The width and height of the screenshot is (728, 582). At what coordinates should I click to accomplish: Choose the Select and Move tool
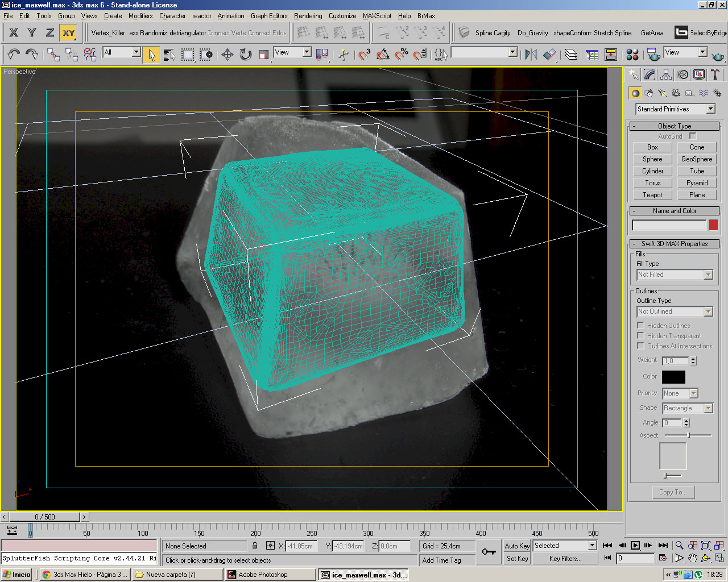click(x=227, y=55)
